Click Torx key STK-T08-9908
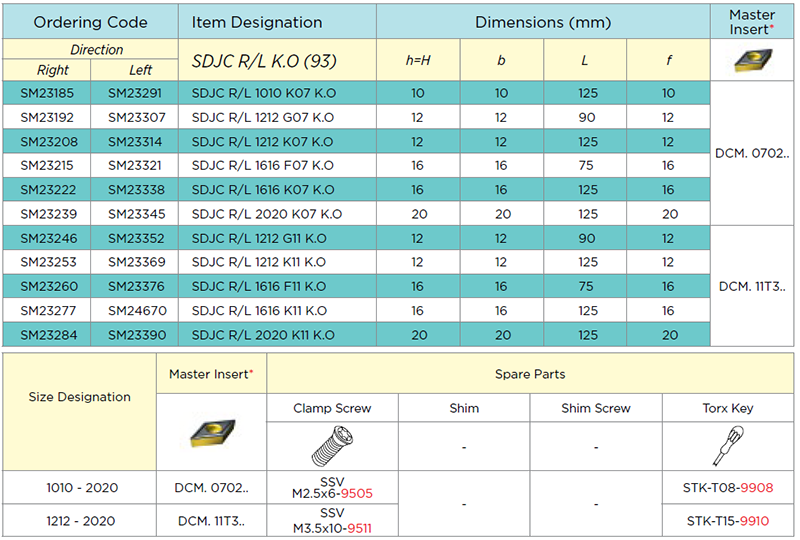 click(728, 487)
